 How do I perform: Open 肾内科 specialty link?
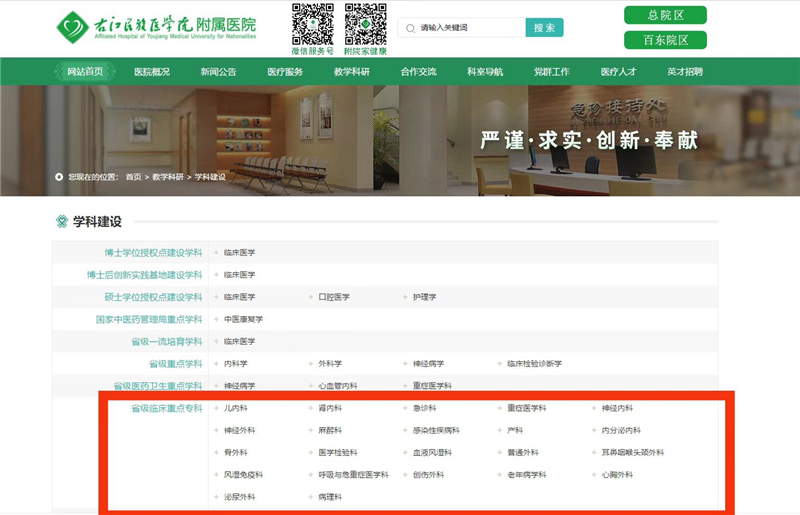(x=330, y=408)
